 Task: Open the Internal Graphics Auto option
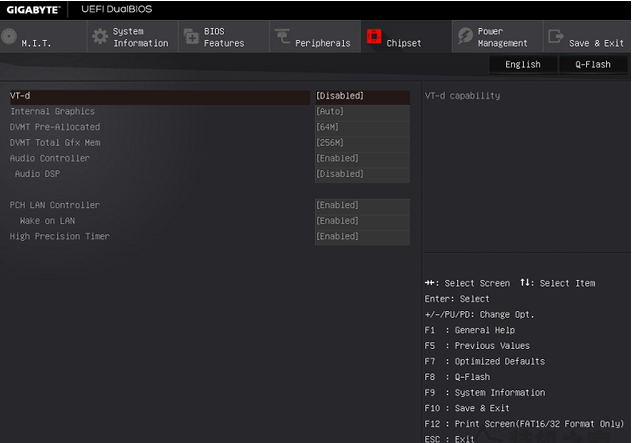tap(363, 111)
